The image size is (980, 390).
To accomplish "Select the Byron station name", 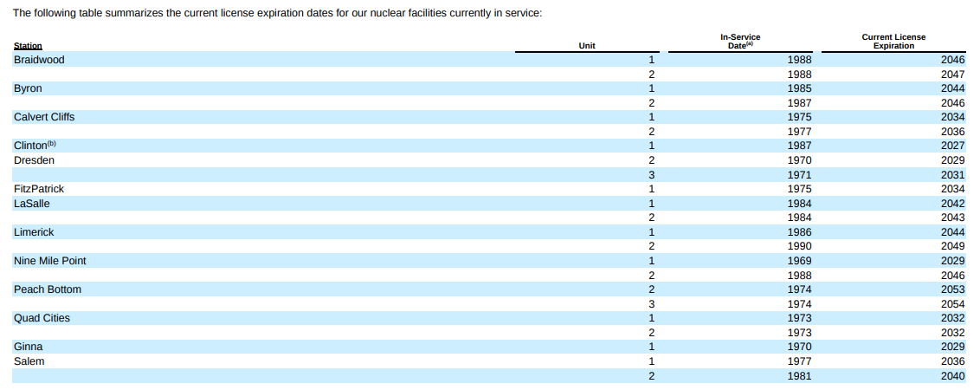I will (x=28, y=88).
